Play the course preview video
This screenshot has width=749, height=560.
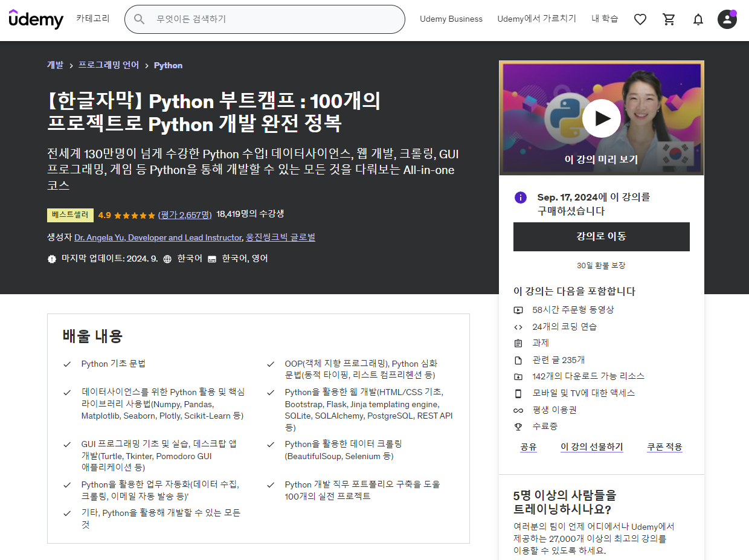(602, 118)
